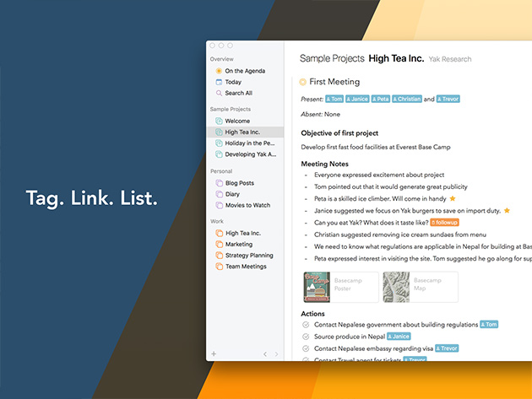Select the Peta tag in Present line

(x=380, y=99)
